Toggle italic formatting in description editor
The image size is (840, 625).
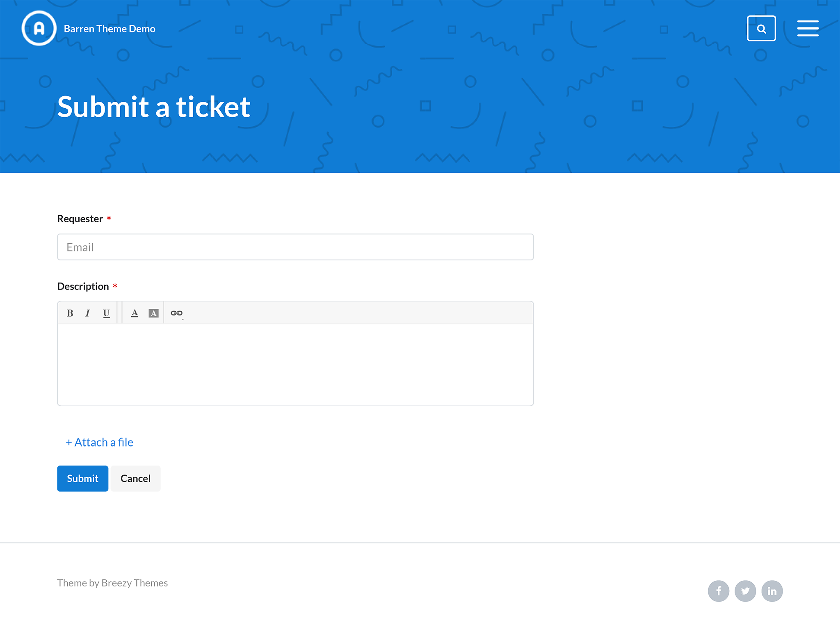87,313
